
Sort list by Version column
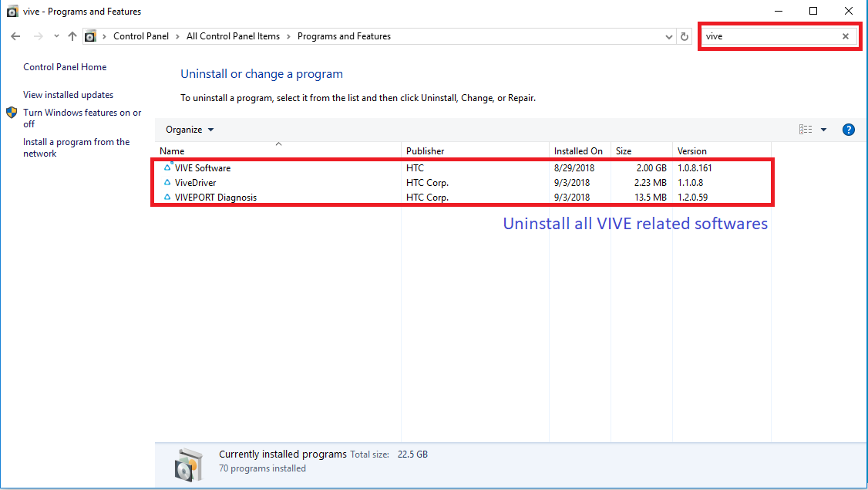[722, 150]
